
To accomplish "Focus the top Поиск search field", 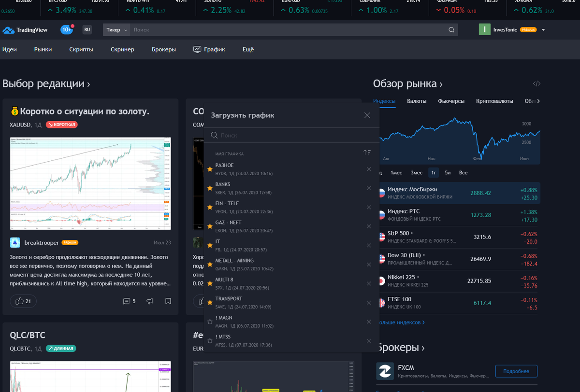I will pos(288,30).
